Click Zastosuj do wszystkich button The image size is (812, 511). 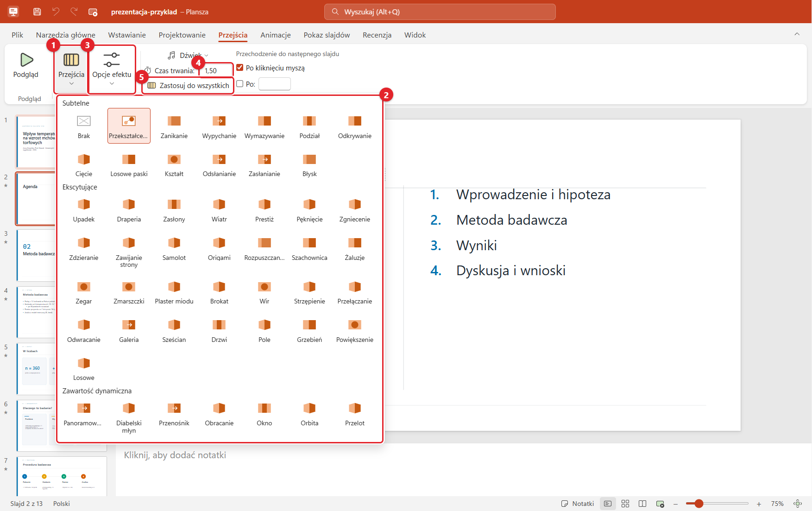pyautogui.click(x=188, y=85)
